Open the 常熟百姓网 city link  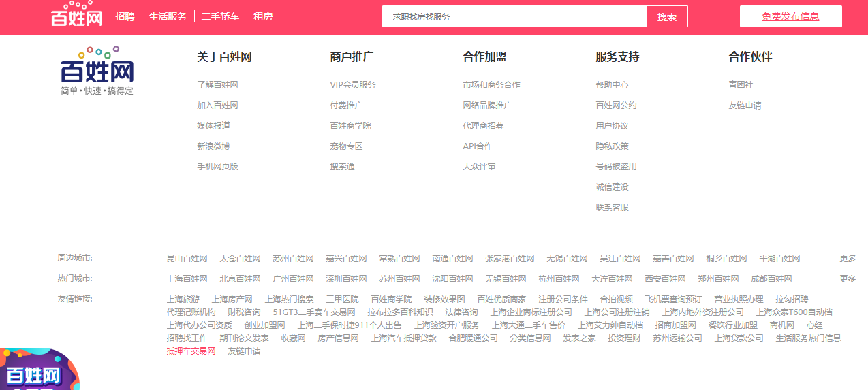click(x=399, y=259)
